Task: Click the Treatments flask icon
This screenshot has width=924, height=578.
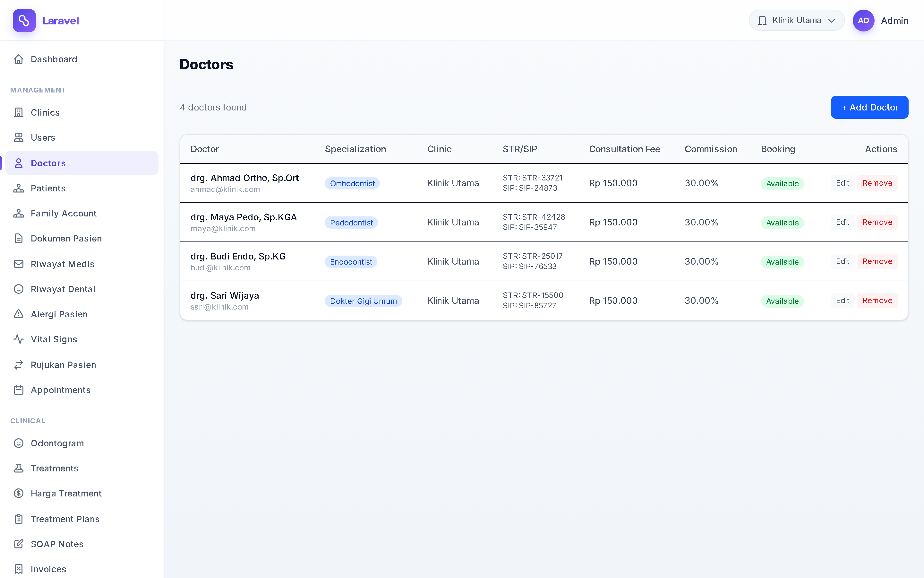Action: (x=19, y=468)
